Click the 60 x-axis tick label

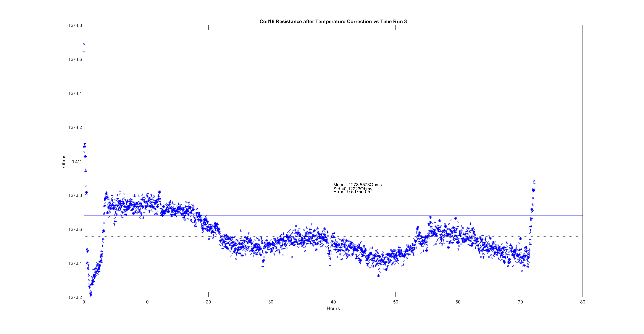point(458,302)
